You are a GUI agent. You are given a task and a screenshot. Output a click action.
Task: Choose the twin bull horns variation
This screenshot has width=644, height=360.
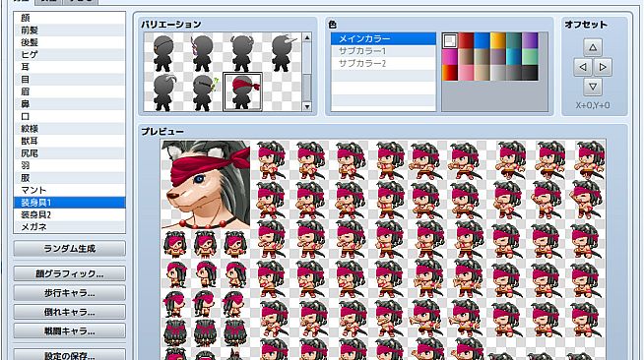tap(242, 53)
